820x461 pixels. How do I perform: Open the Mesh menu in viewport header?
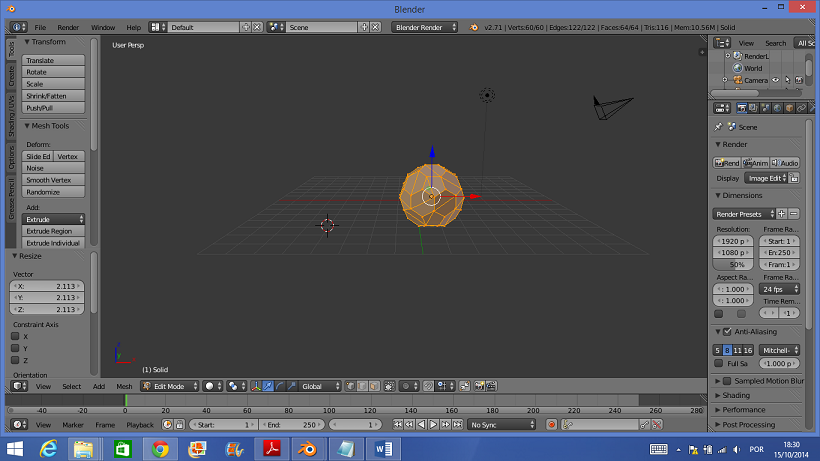click(x=124, y=386)
